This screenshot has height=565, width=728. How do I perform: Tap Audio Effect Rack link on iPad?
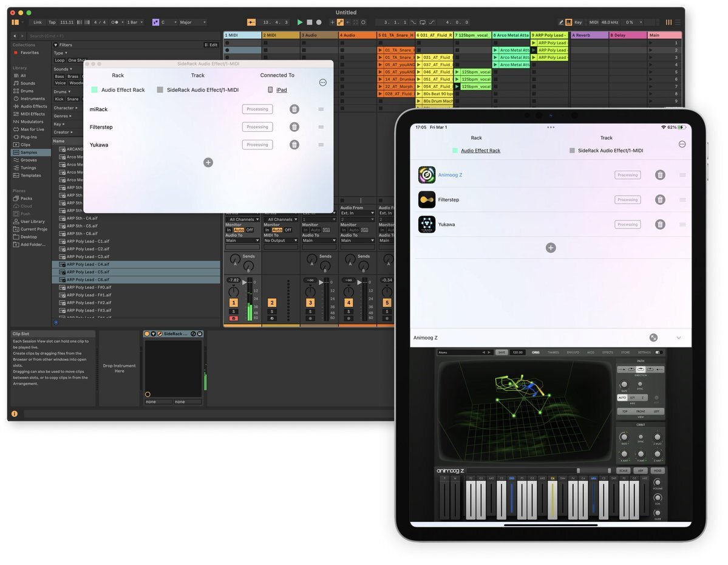480,151
